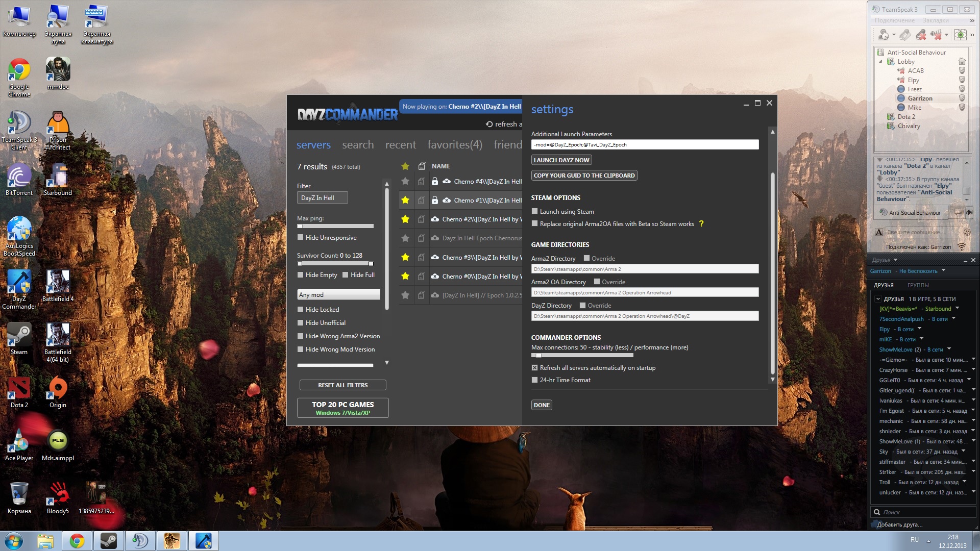Open the Starbound desktop shortcut
Viewport: 980px width, 551px height.
[x=58, y=180]
